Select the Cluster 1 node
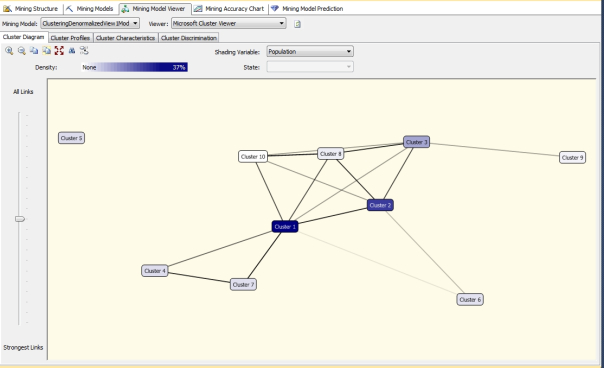604x368 pixels. 285,227
